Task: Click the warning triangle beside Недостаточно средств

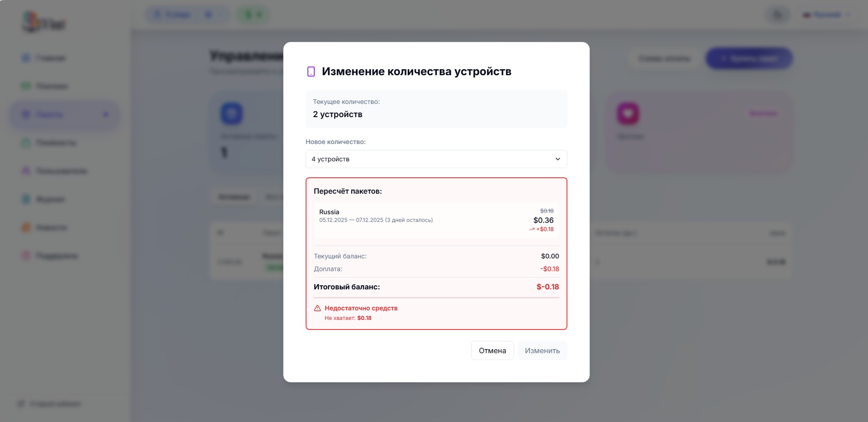Action: (x=317, y=308)
